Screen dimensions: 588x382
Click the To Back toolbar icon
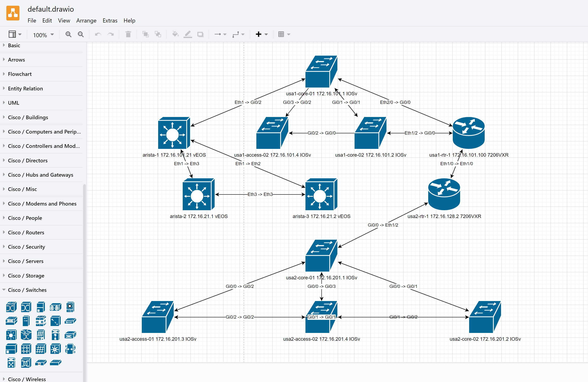(x=158, y=34)
